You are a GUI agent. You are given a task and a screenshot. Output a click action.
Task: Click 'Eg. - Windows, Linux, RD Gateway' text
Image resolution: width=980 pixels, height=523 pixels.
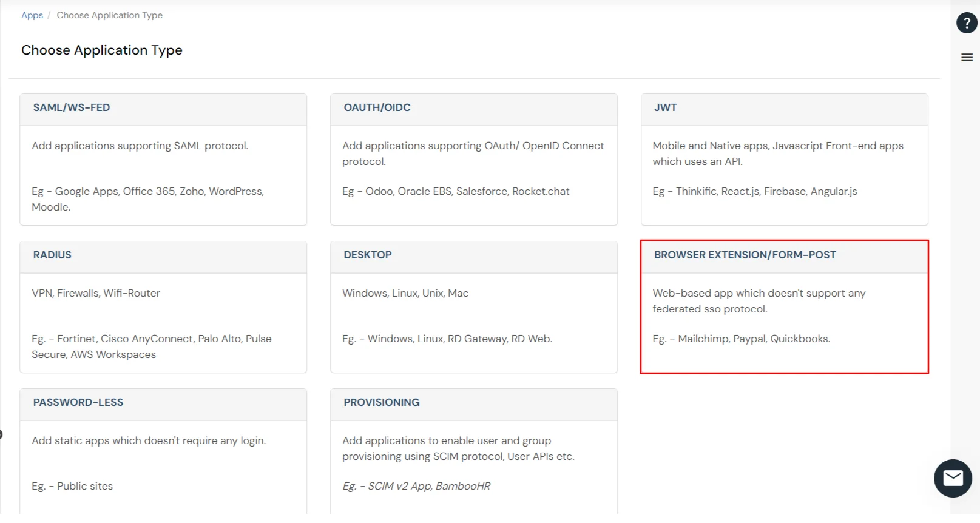coord(447,339)
